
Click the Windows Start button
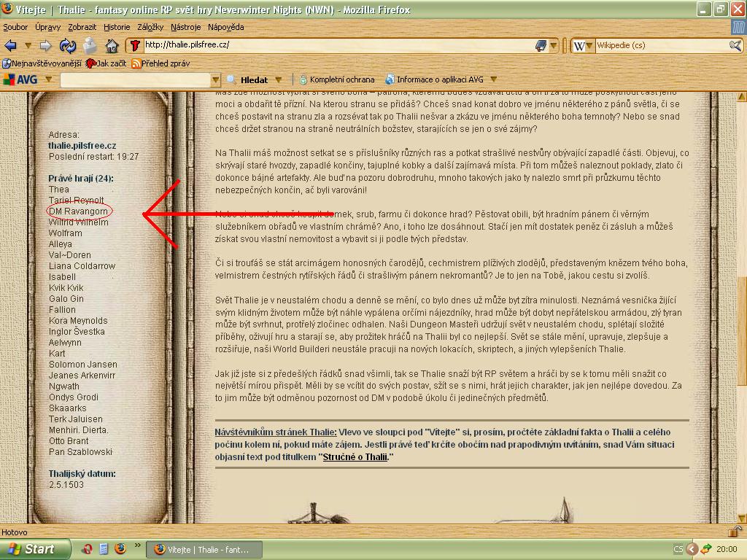click(x=35, y=548)
